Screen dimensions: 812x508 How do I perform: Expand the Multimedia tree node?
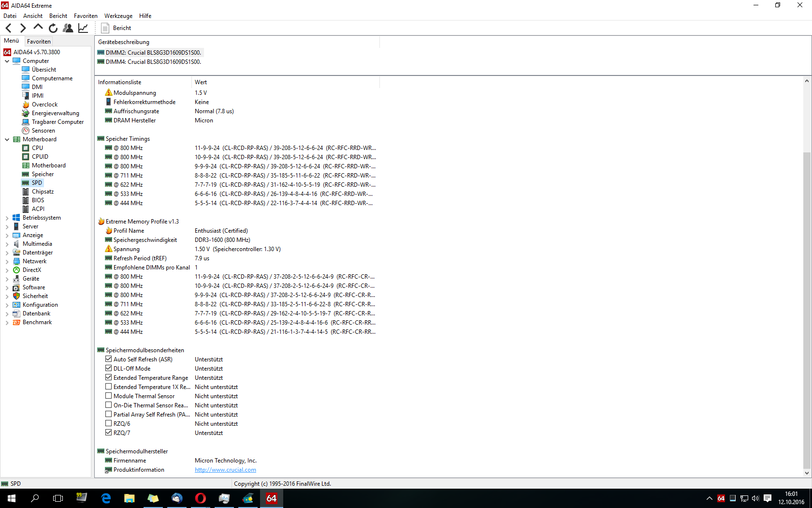(7, 244)
